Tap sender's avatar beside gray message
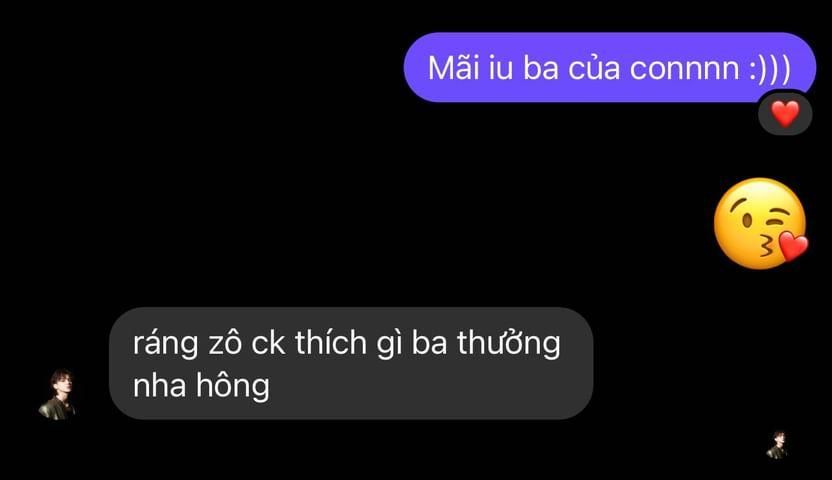The image size is (832, 480). 58,395
